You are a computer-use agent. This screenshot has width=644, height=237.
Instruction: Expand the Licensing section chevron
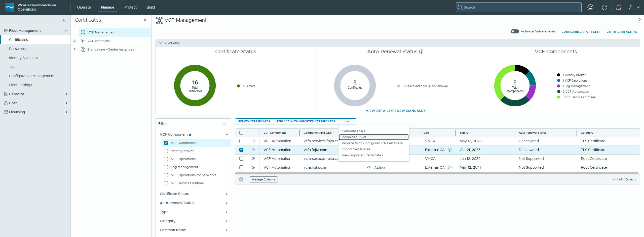[x=66, y=112]
